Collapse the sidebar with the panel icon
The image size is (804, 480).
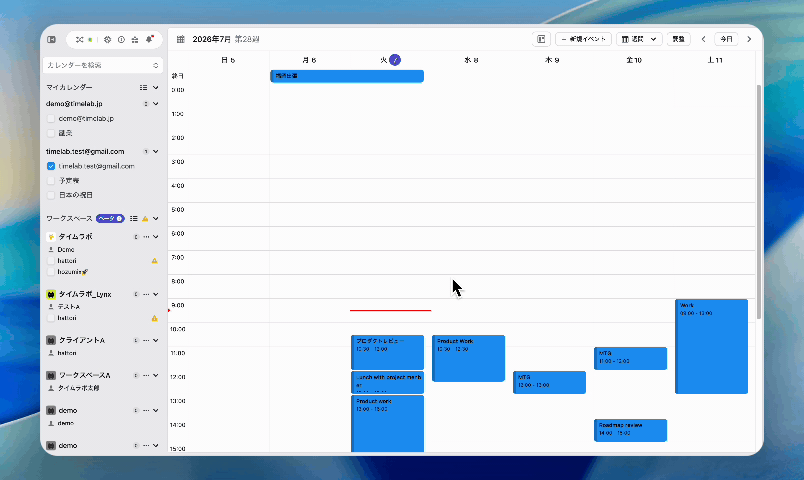pos(51,39)
